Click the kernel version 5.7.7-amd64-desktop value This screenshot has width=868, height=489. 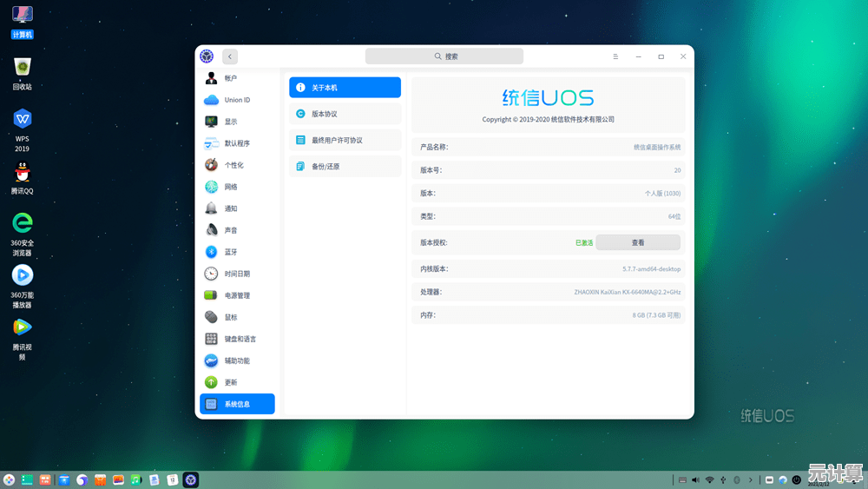[x=651, y=269]
